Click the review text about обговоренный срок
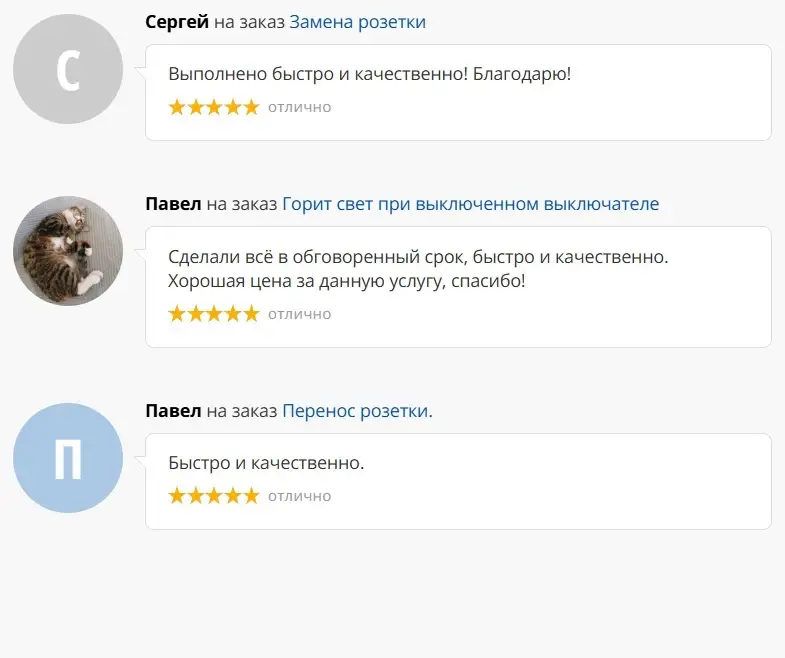The image size is (785, 658). [x=418, y=257]
